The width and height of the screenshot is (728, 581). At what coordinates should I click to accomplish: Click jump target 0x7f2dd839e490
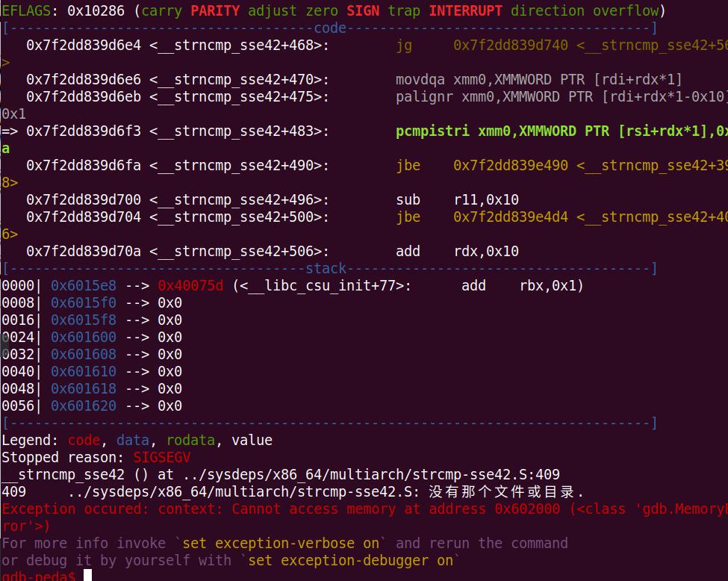click(x=511, y=165)
